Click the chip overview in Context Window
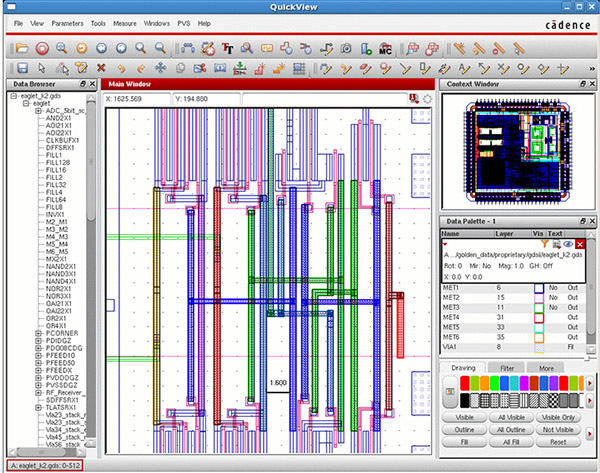Viewport: 600px width, 473px height. pos(517,151)
